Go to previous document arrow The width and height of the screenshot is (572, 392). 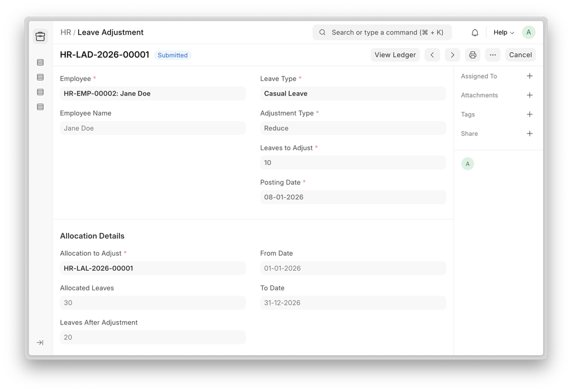432,55
